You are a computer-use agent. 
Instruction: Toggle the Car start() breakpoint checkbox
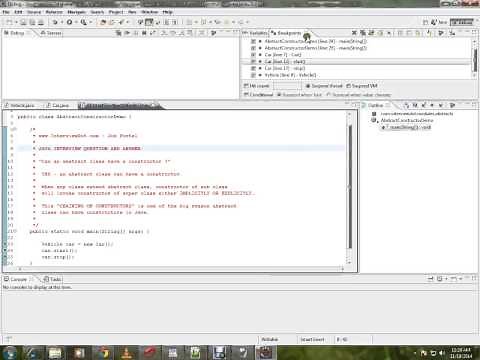(x=253, y=62)
